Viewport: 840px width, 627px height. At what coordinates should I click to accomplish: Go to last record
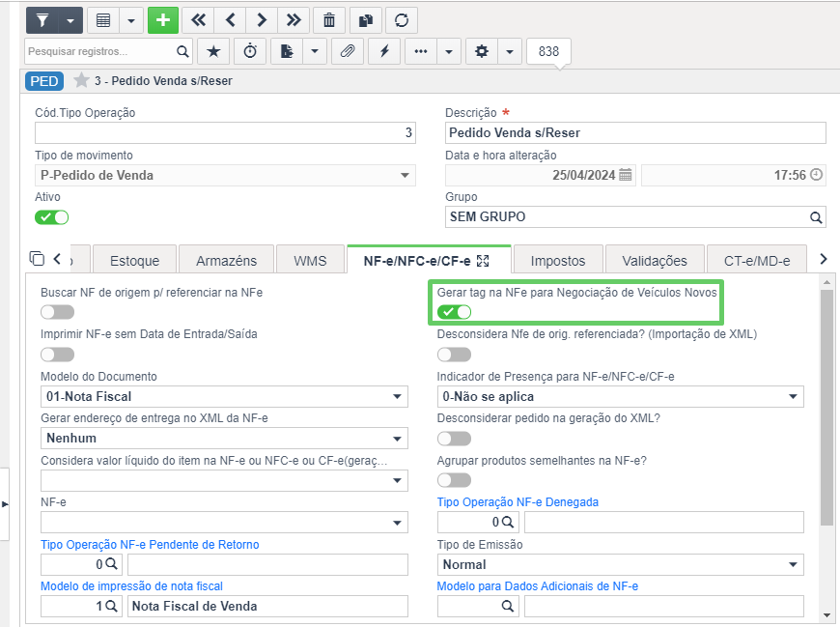294,20
